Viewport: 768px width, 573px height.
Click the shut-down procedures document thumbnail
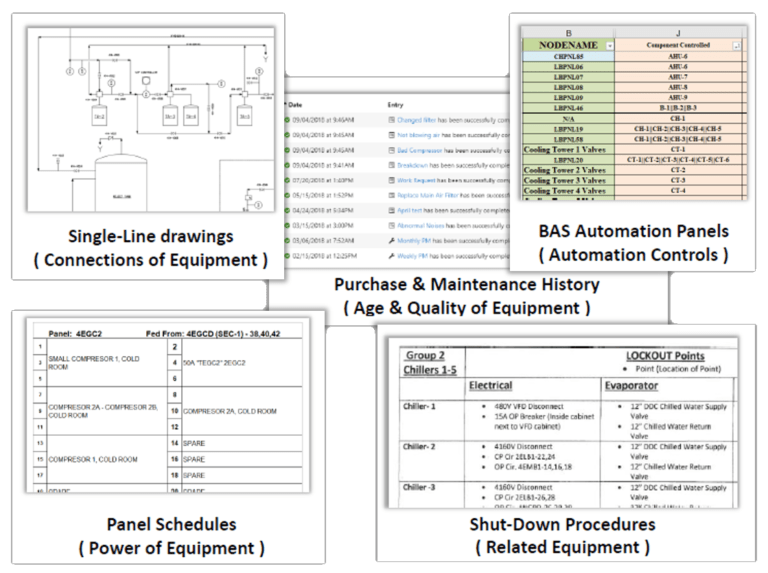tap(562, 422)
